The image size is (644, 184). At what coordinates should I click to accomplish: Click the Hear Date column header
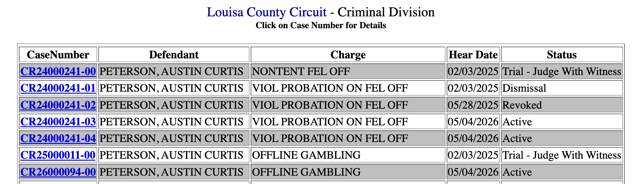[473, 54]
